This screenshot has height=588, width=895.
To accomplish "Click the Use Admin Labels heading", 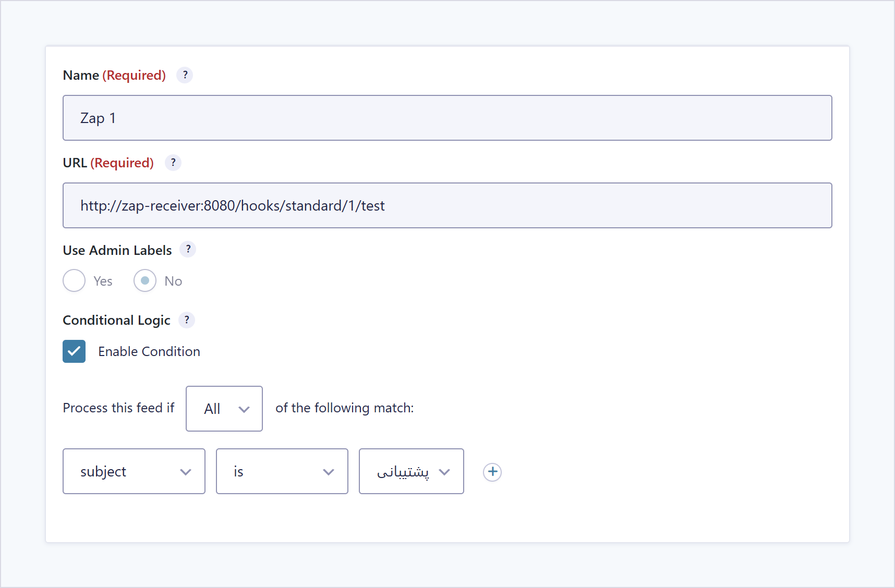I will click(117, 250).
